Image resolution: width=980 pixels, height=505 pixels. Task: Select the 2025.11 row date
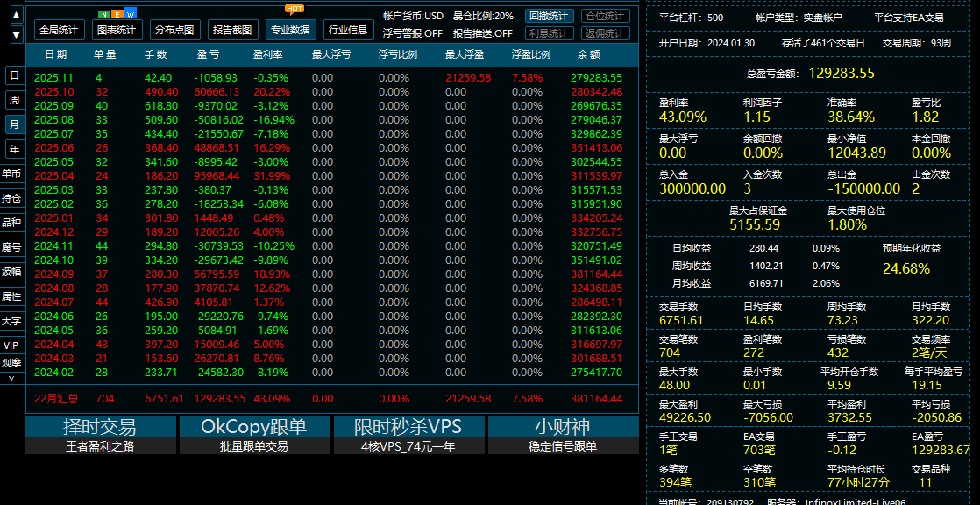(x=53, y=78)
